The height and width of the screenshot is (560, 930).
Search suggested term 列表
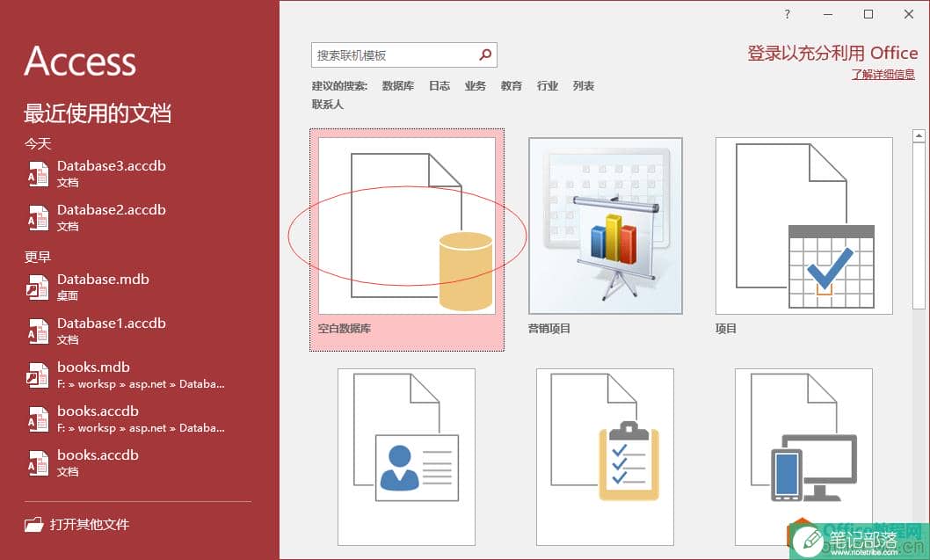(x=584, y=86)
